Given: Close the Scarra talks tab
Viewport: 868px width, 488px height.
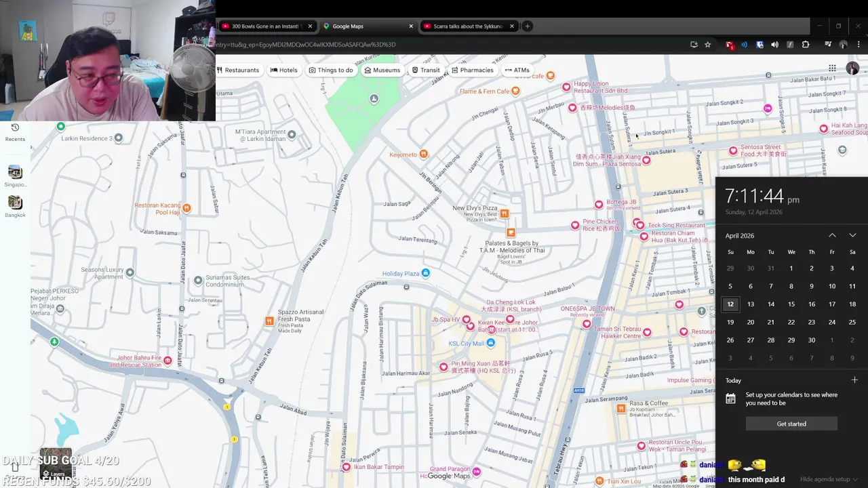Looking at the screenshot, I should (512, 26).
